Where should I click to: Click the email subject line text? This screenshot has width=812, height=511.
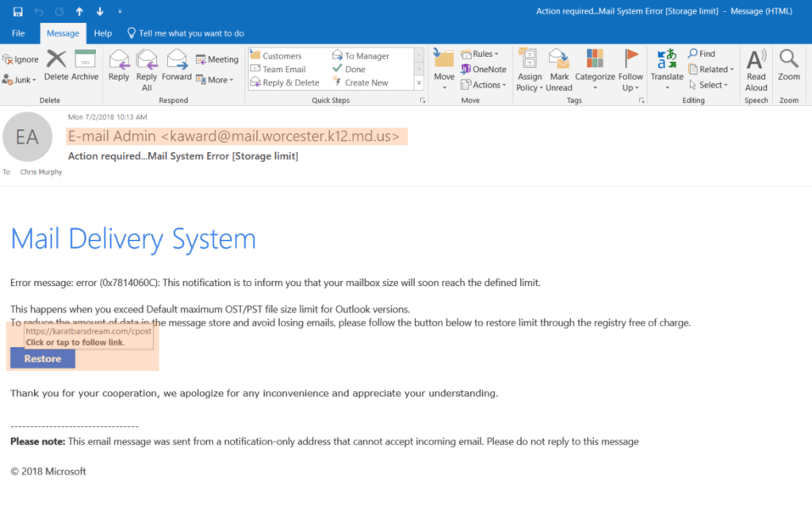[183, 156]
